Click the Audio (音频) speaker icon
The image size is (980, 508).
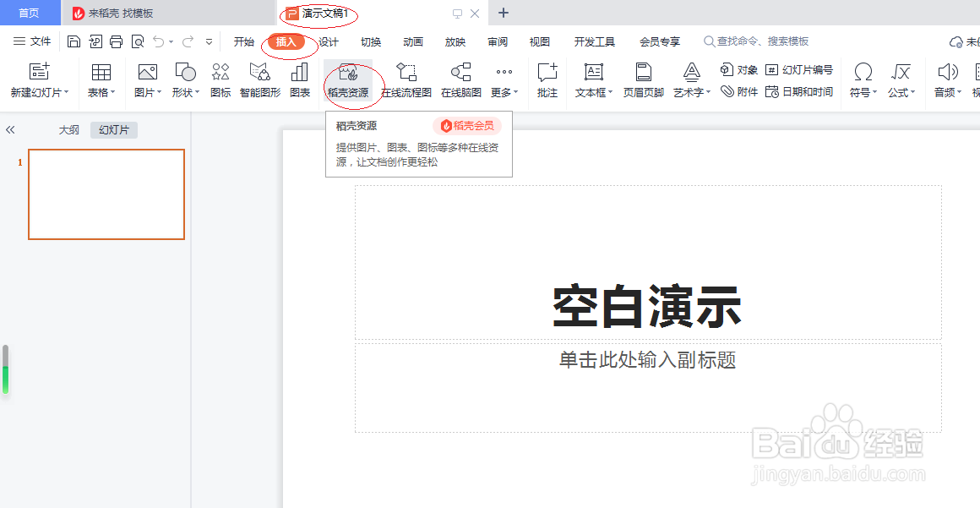948,72
